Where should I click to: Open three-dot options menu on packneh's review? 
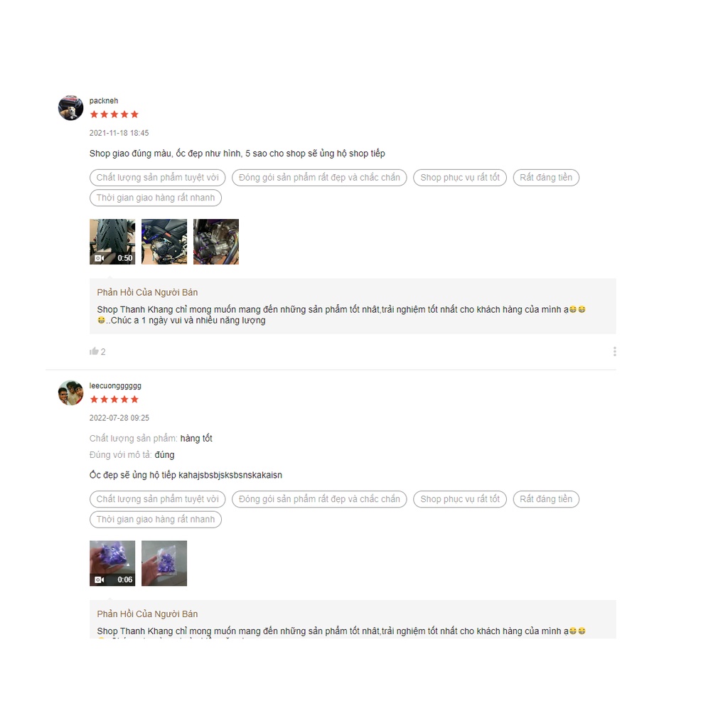coord(614,351)
